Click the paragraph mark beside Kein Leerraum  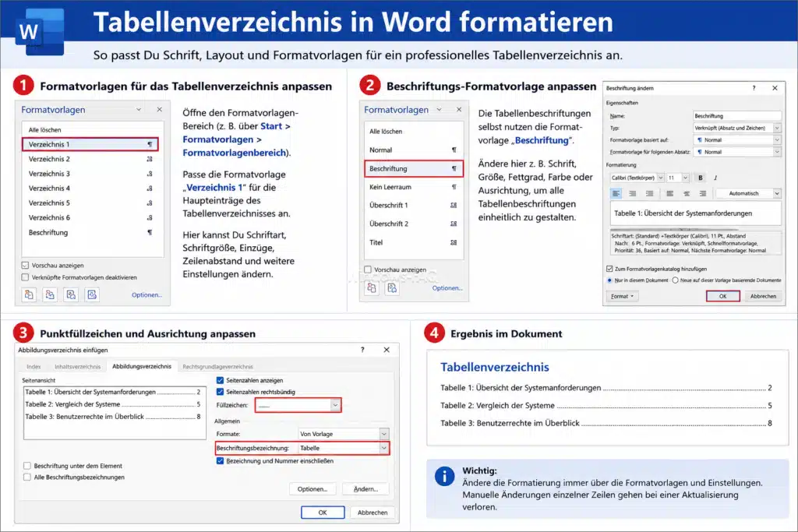point(454,187)
